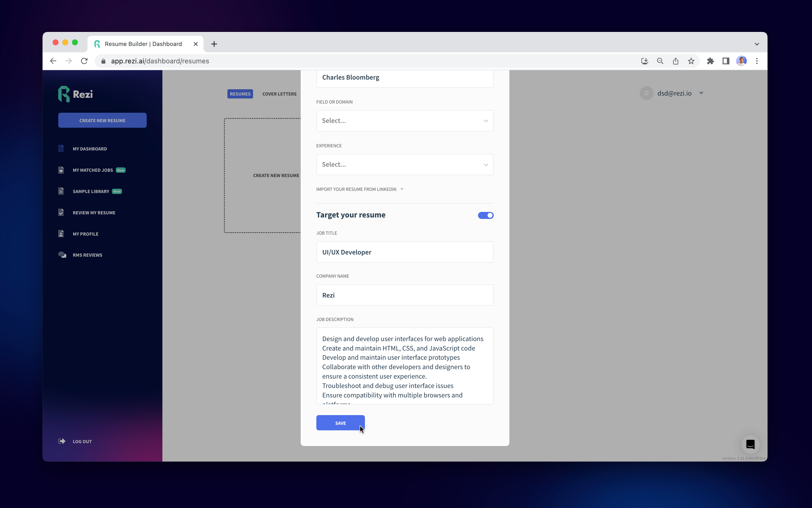Reload the current page

[84, 61]
